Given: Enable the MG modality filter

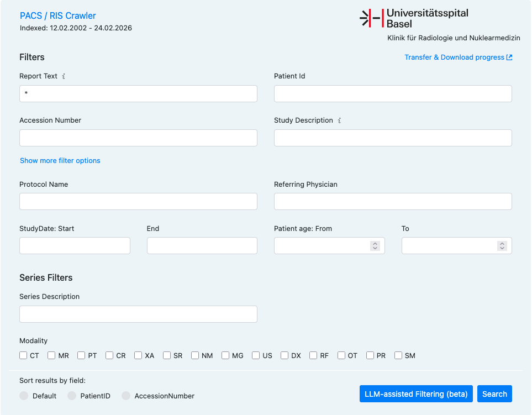Looking at the screenshot, I should pyautogui.click(x=225, y=355).
